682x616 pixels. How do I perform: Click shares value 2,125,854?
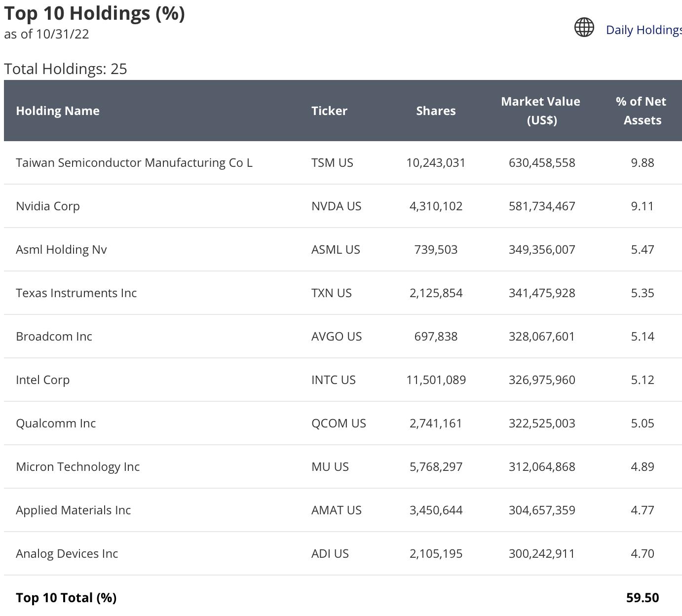[436, 293]
